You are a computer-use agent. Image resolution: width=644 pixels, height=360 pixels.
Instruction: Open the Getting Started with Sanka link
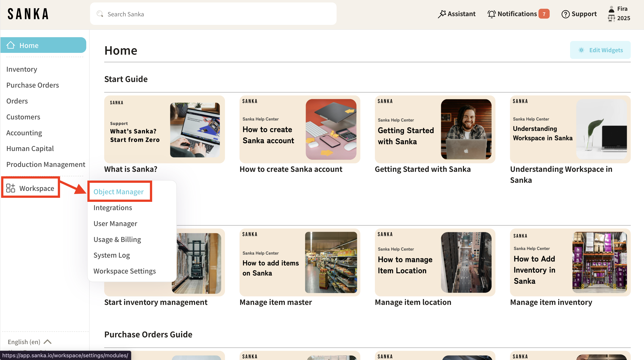tap(423, 169)
